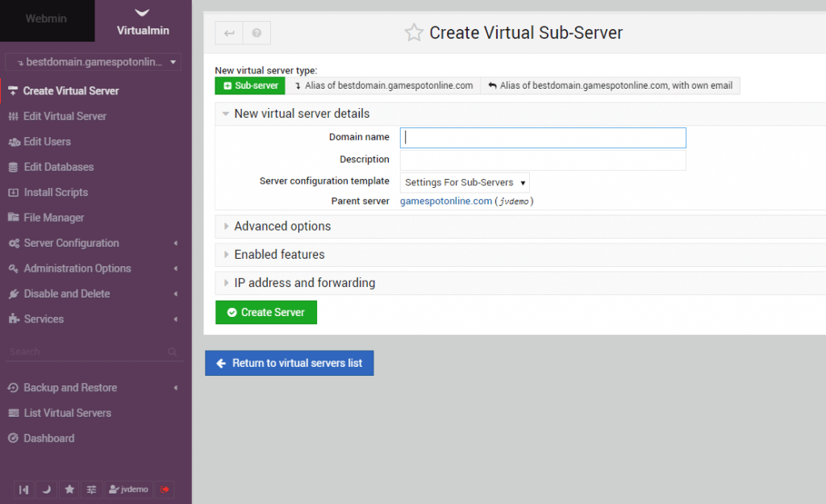Collapse sidebar using the slider icon
Viewport: 826px width, 504px height.
24,489
